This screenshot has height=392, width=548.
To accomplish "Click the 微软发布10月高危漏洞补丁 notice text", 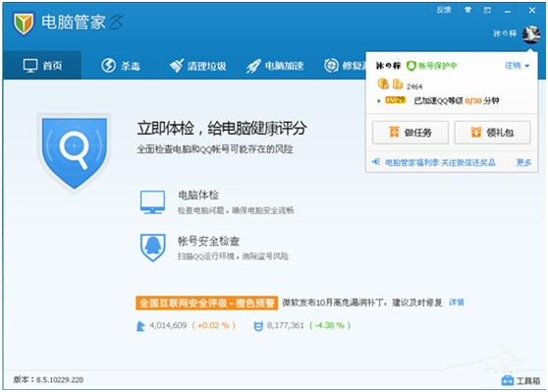I will click(362, 303).
